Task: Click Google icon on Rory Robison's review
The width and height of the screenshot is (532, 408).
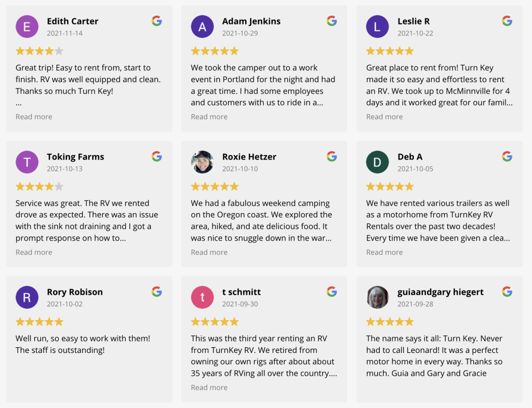Action: (x=157, y=292)
